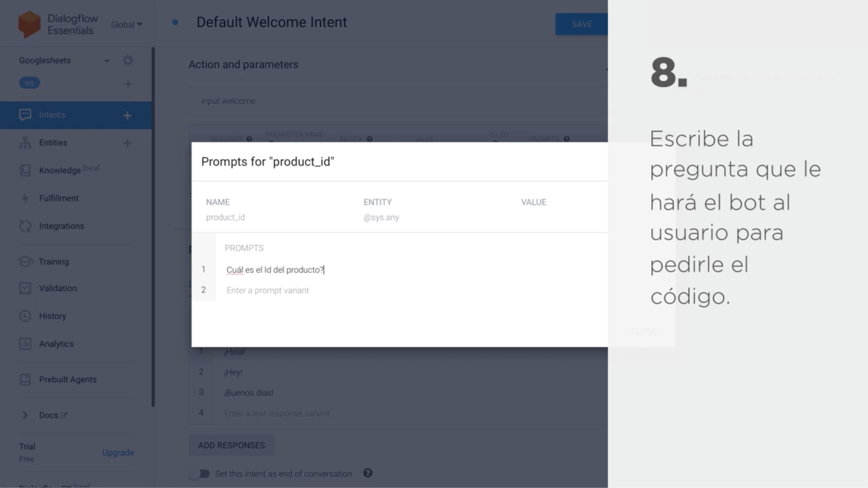Screen dimensions: 868x488
Task: Open the Fulfillment lightning icon
Action: (x=25, y=198)
